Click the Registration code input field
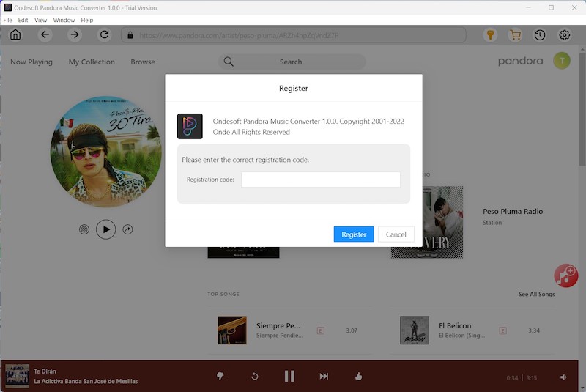Viewport: 586px width, 392px height. click(x=321, y=180)
